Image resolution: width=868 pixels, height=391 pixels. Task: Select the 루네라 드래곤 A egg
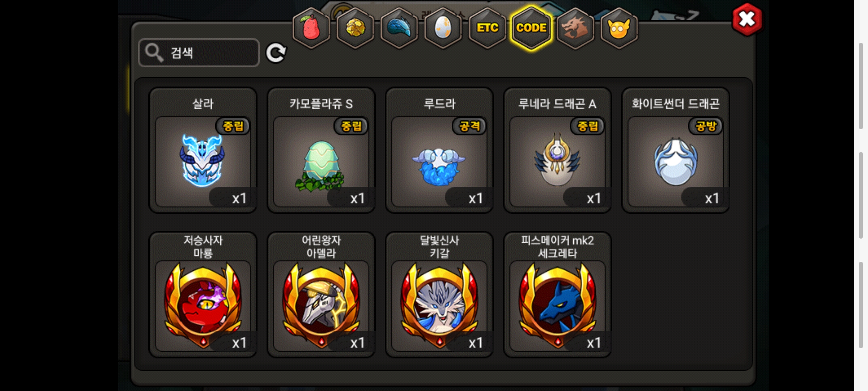557,150
